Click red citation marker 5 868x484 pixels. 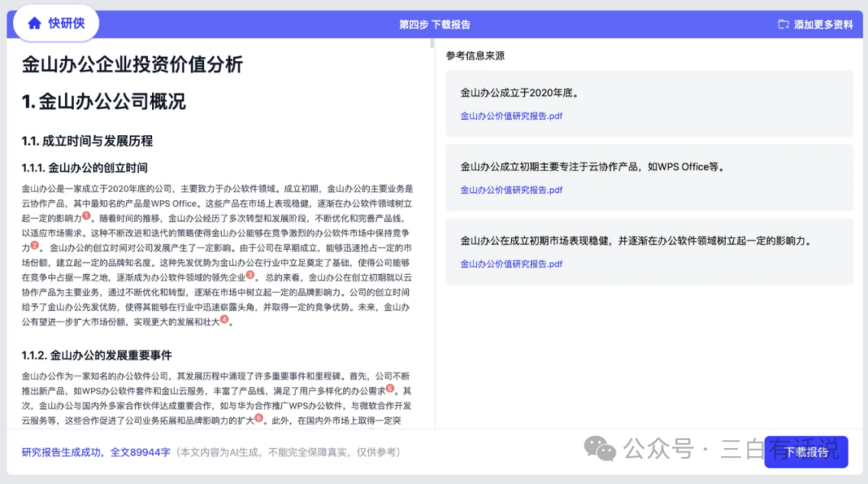click(x=391, y=388)
